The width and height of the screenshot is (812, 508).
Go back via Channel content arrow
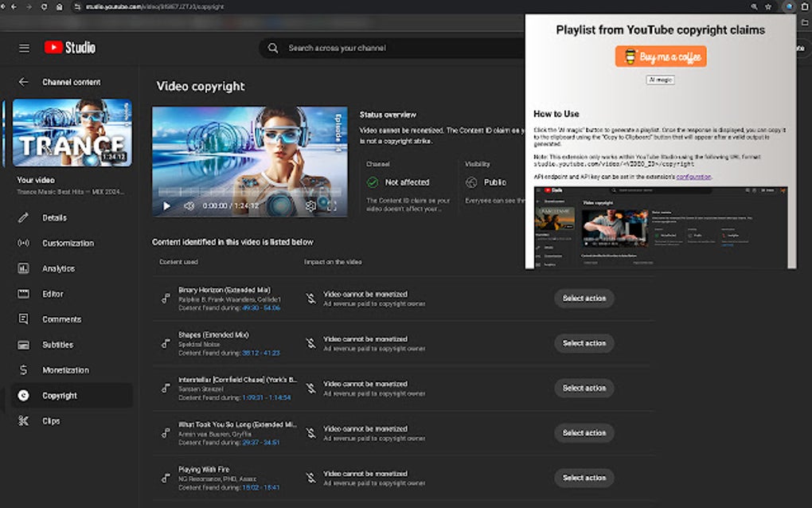pos(23,82)
